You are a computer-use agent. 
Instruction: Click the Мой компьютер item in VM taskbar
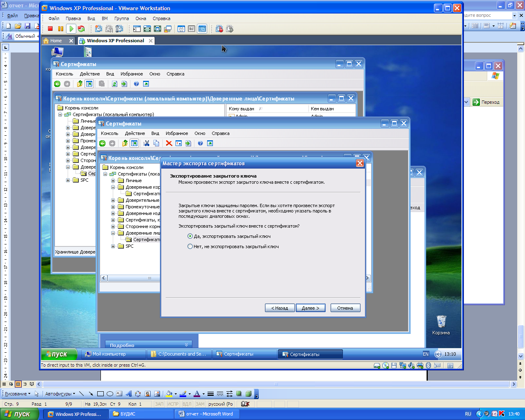point(113,354)
